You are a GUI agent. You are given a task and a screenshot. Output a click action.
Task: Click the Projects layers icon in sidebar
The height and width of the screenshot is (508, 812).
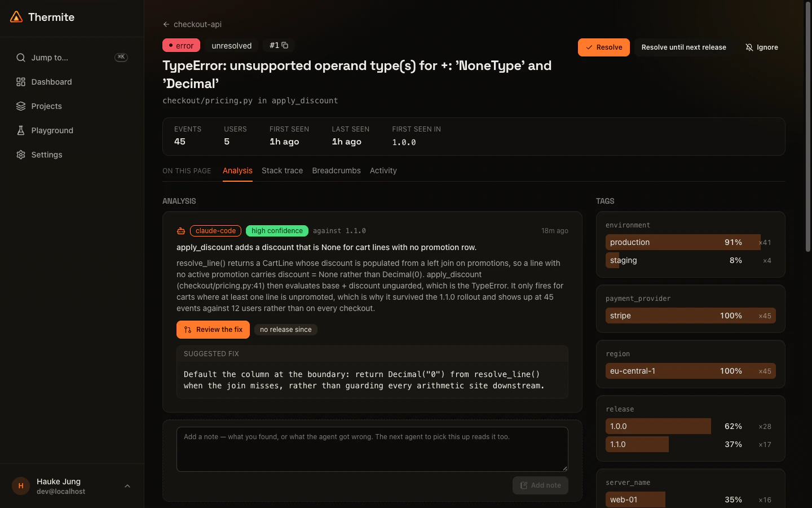click(21, 106)
